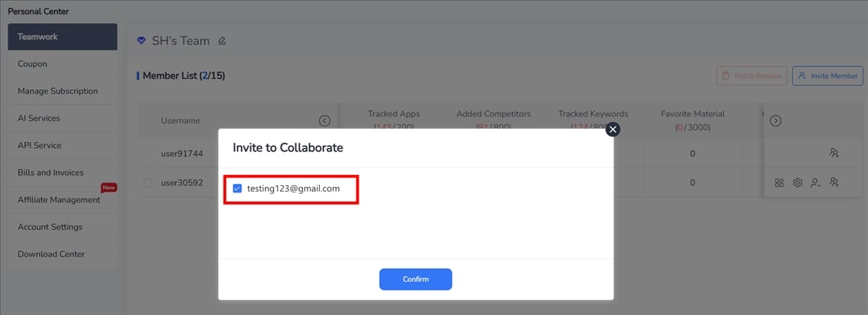868x315 pixels.
Task: Click the Confirm button
Action: tap(416, 279)
